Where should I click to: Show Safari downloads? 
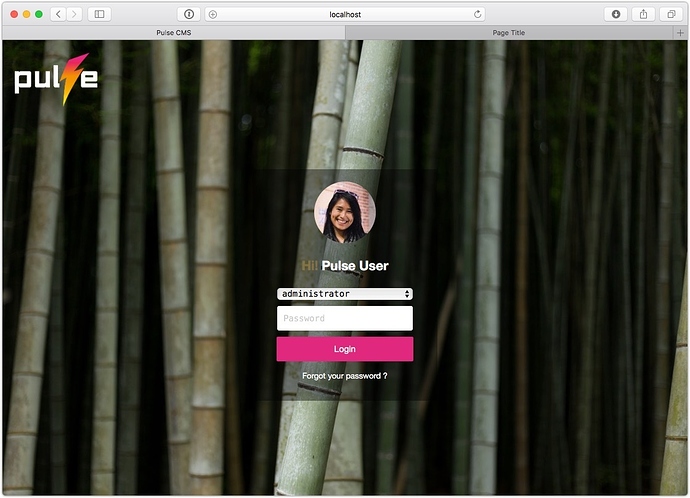click(616, 14)
